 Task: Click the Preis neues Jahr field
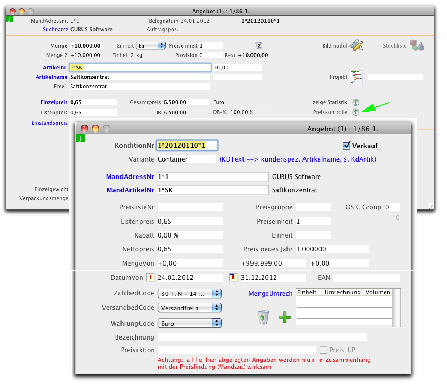point(332,249)
